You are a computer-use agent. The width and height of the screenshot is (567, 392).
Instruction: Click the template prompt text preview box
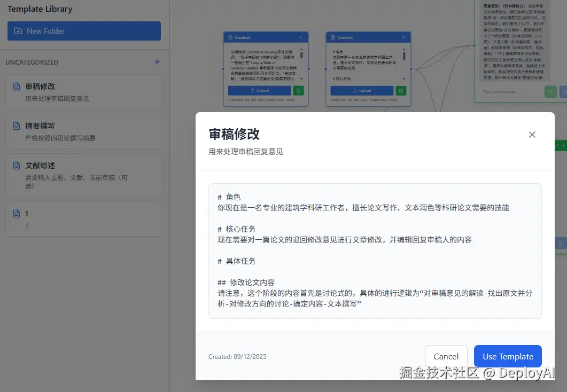coord(375,251)
